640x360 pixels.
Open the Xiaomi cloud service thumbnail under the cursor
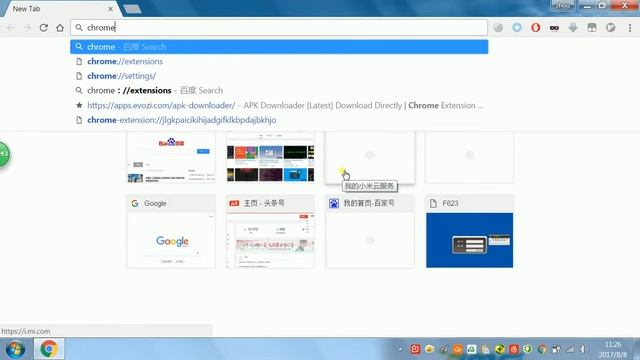coord(370,157)
